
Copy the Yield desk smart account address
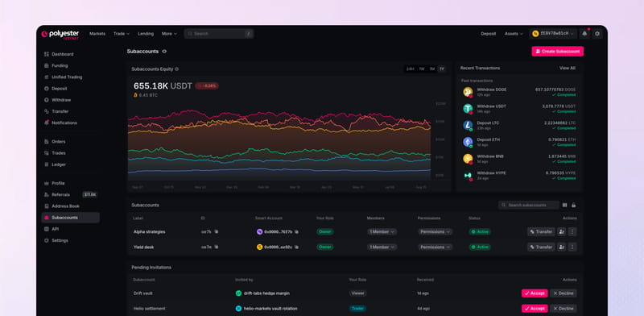(x=296, y=247)
